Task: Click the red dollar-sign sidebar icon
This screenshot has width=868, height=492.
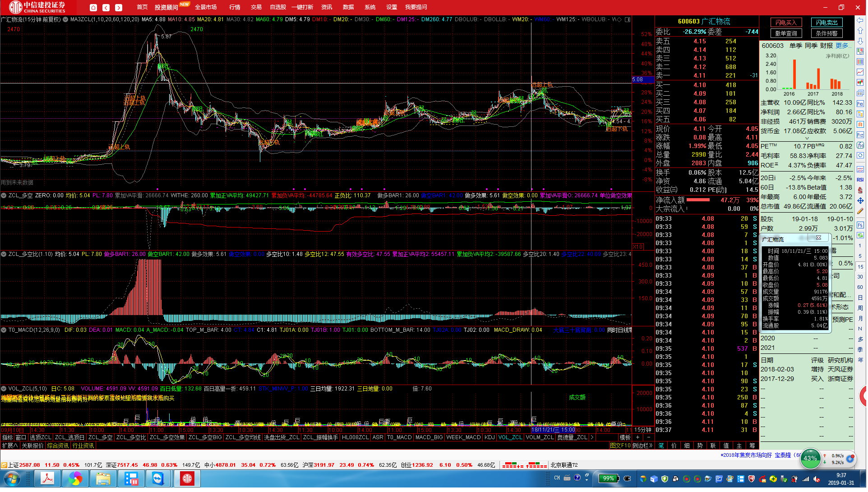Action: point(860,190)
